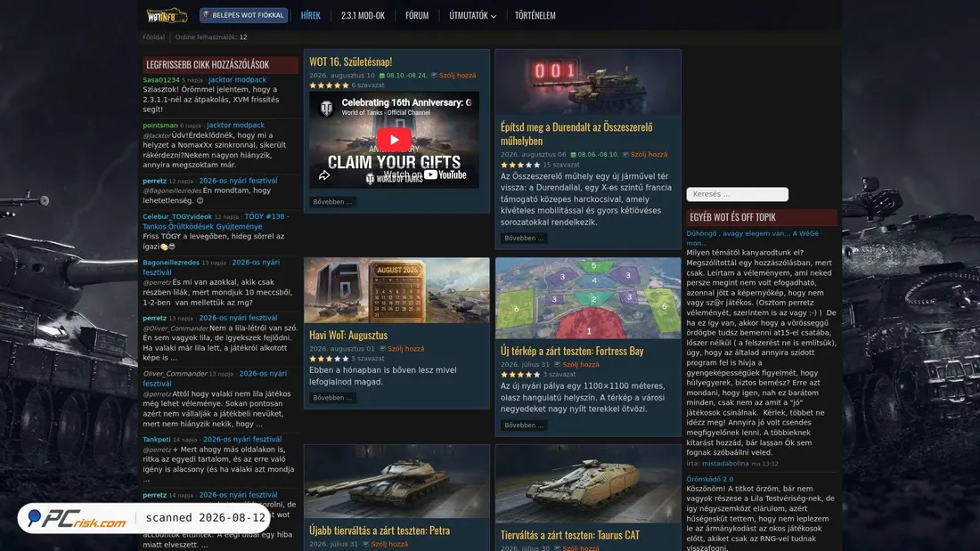980x551 pixels.
Task: Rate Havi WoT: Augusztus with the stars
Action: tap(329, 359)
